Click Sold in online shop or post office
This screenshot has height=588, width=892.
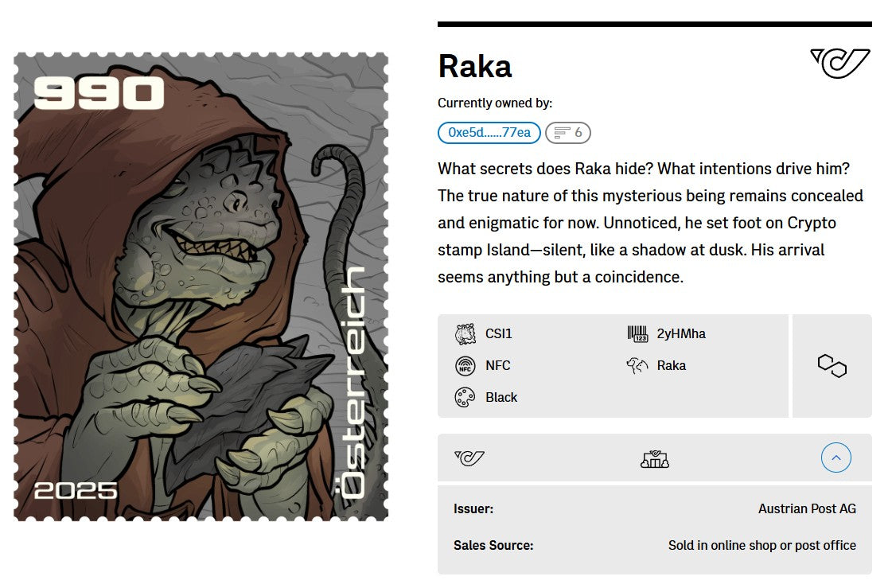point(762,546)
